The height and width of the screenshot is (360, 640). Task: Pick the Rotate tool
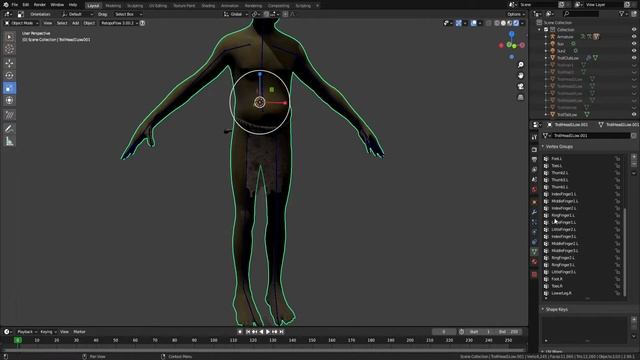pos(9,76)
